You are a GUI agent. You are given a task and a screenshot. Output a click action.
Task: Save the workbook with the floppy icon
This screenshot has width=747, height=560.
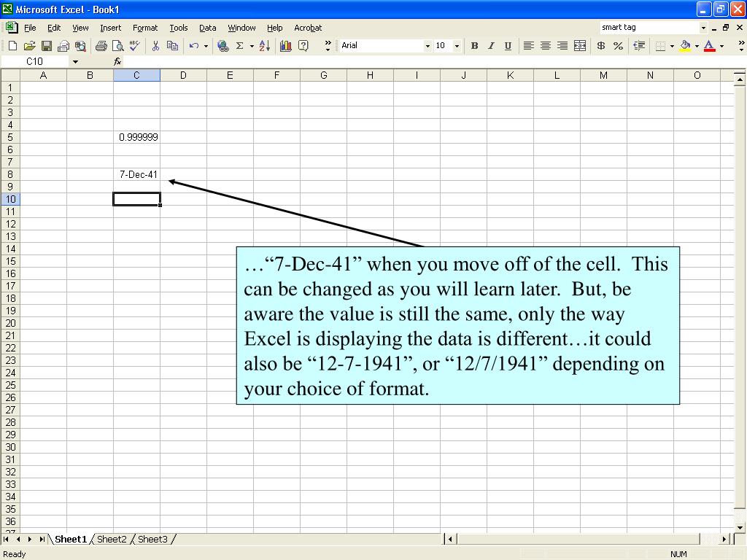(x=47, y=46)
